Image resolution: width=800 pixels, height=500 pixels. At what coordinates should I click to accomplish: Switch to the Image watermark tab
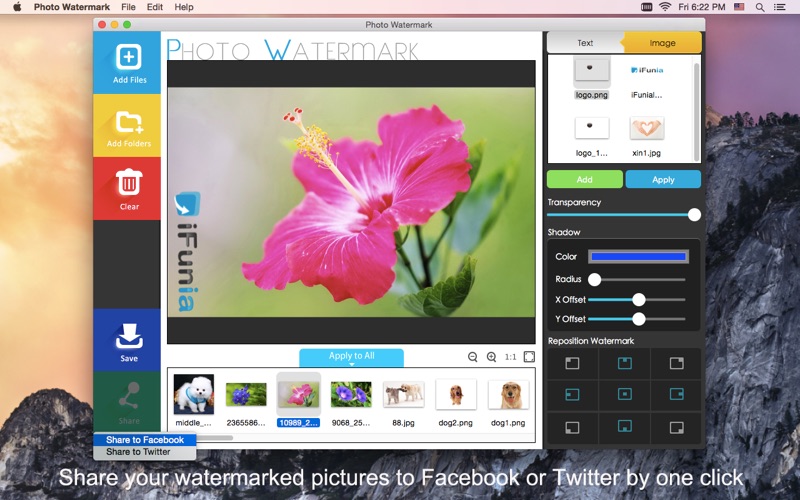pyautogui.click(x=662, y=43)
